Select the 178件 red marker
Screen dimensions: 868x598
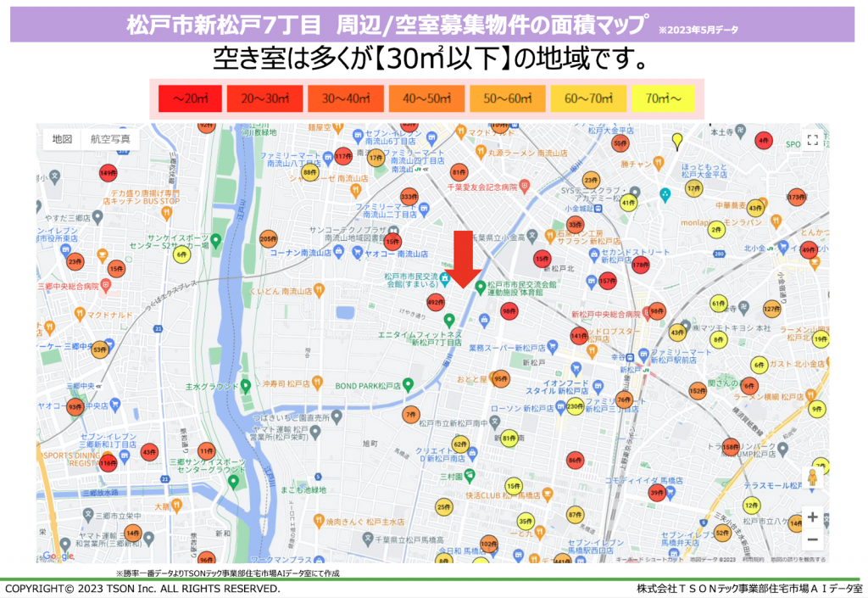point(640,265)
